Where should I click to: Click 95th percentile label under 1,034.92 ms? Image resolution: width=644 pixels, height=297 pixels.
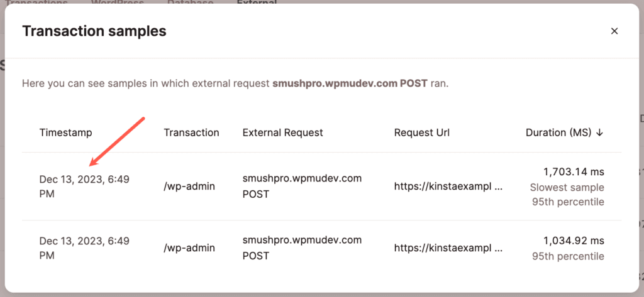(x=568, y=256)
